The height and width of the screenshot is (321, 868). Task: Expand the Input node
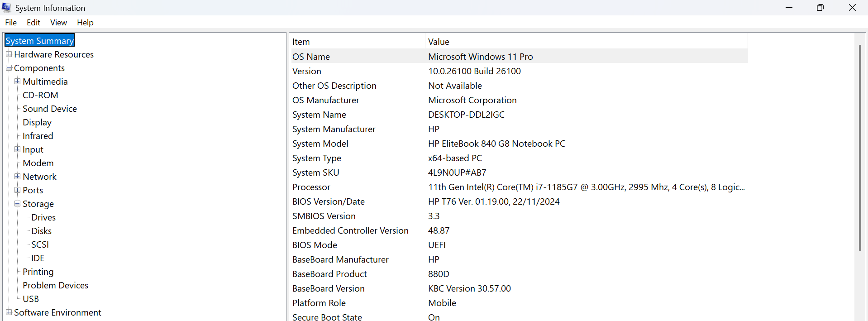click(x=17, y=149)
